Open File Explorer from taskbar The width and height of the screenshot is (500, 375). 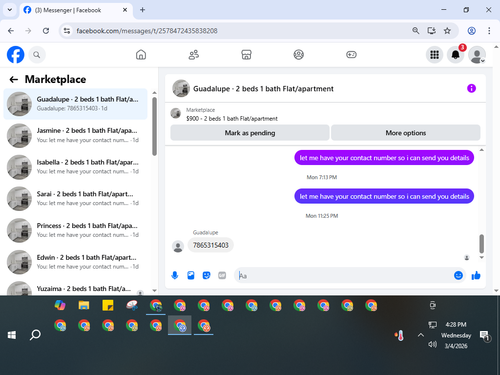tap(84, 305)
